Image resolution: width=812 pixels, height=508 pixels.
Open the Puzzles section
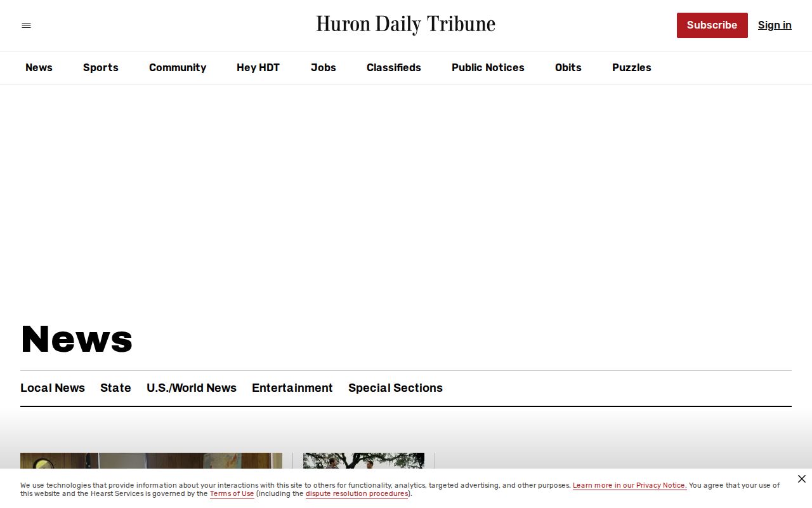tap(632, 67)
